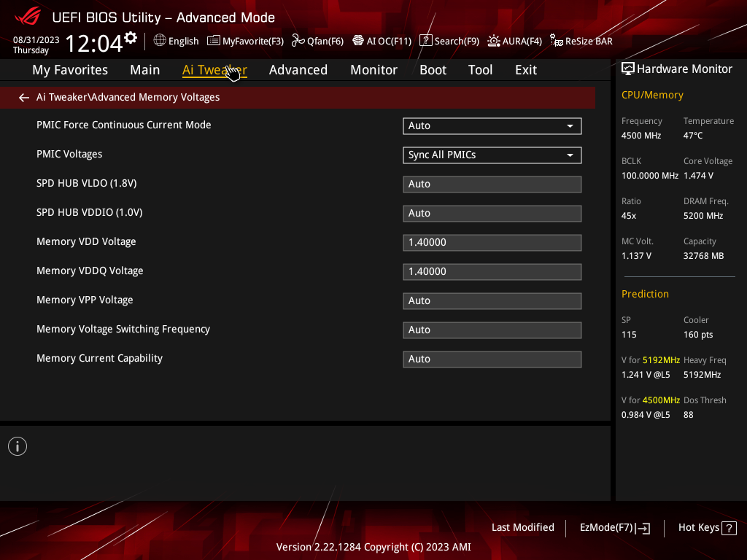
Task: Launch AI OC(F11) icon
Action: click(x=357, y=41)
